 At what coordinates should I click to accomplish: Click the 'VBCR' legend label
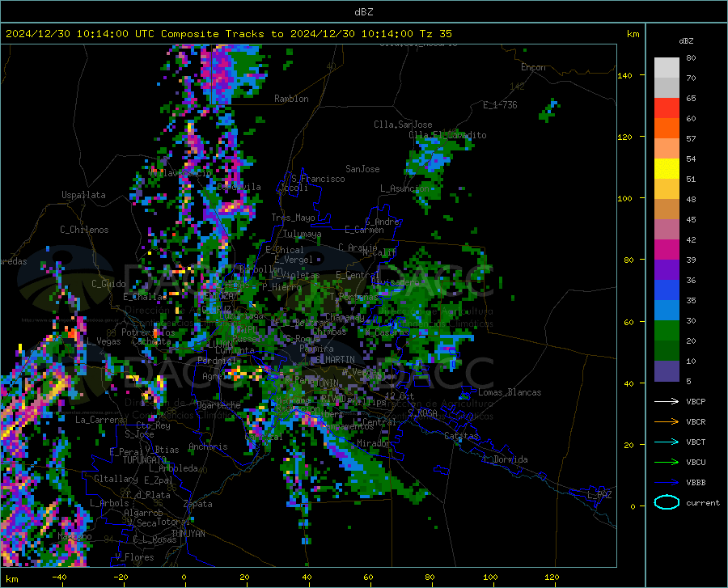tap(696, 422)
